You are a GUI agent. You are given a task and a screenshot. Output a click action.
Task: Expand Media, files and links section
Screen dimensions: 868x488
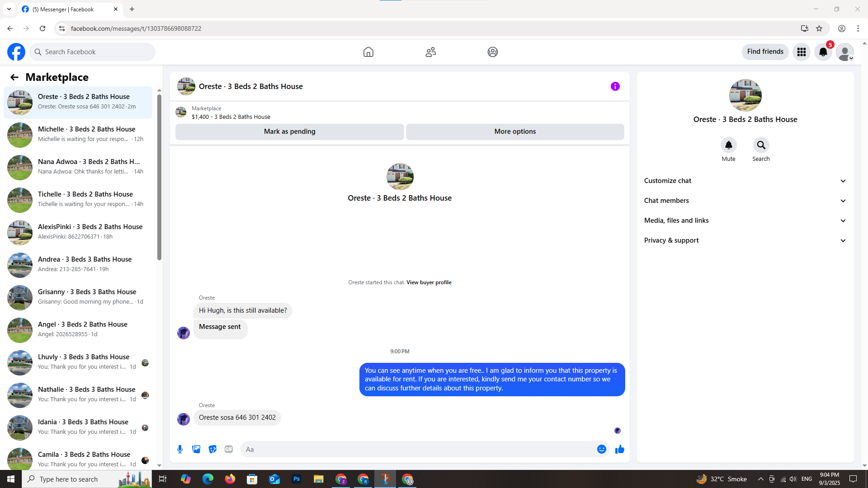[745, 221]
